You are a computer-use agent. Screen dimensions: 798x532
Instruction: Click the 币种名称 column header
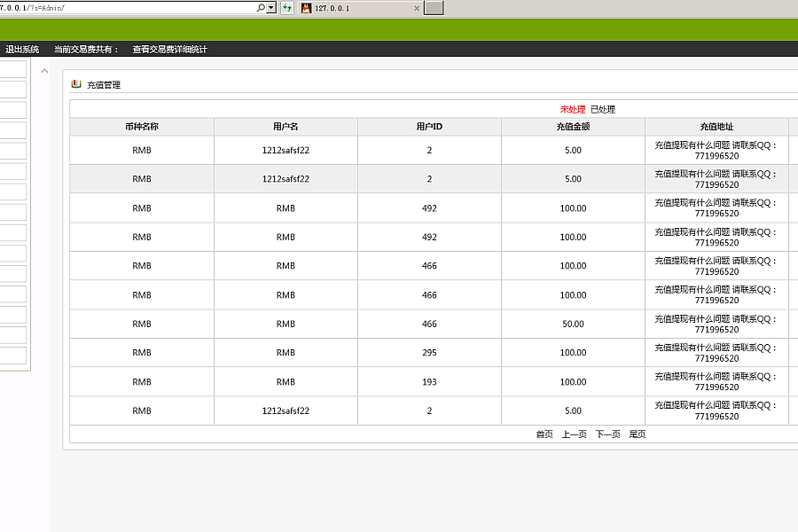tap(142, 127)
